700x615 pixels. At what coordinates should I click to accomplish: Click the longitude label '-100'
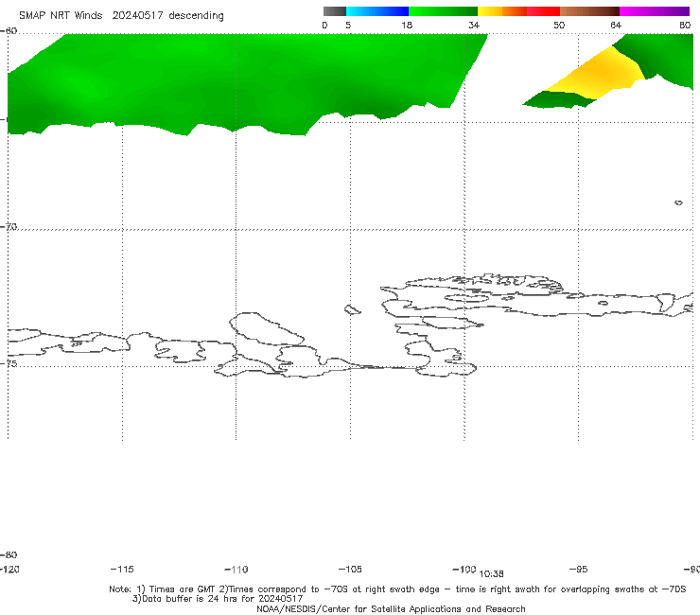(x=464, y=569)
